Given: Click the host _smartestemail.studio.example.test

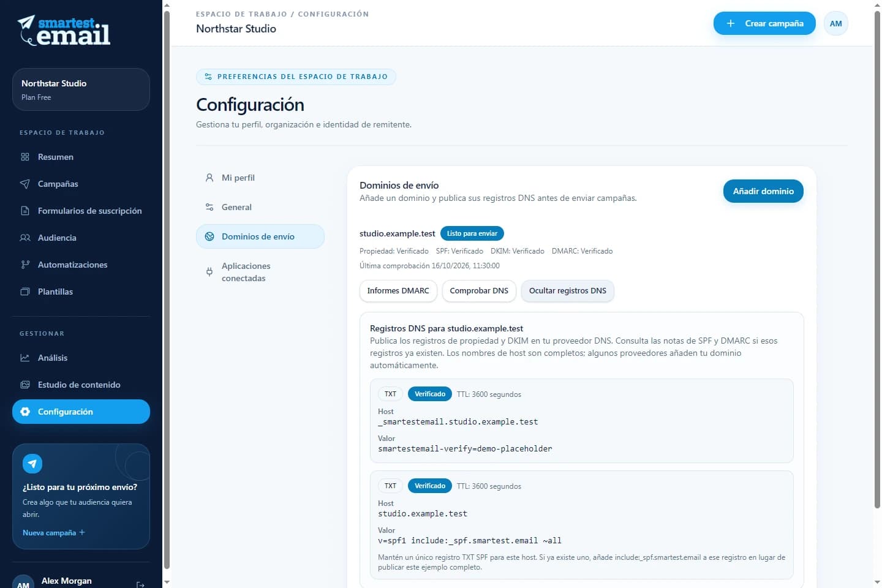Looking at the screenshot, I should (x=458, y=422).
